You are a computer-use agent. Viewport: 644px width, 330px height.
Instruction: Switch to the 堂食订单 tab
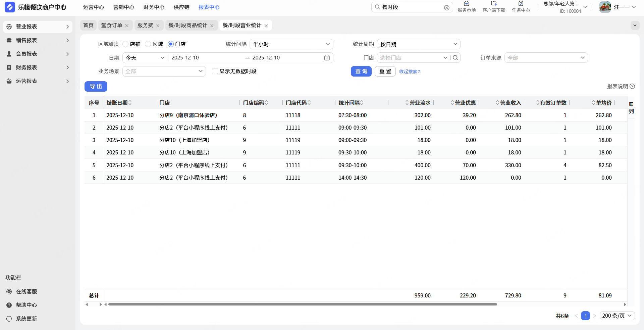112,26
